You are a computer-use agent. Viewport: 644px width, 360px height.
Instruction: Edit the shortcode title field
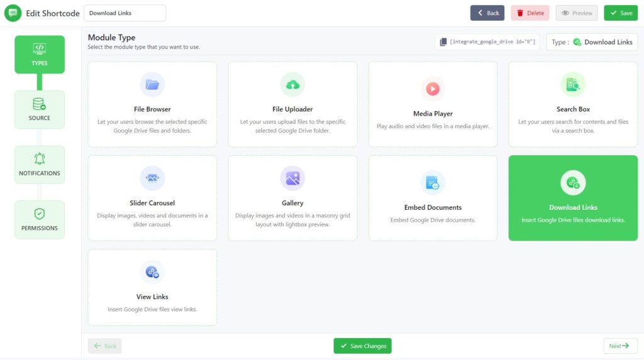(x=125, y=13)
